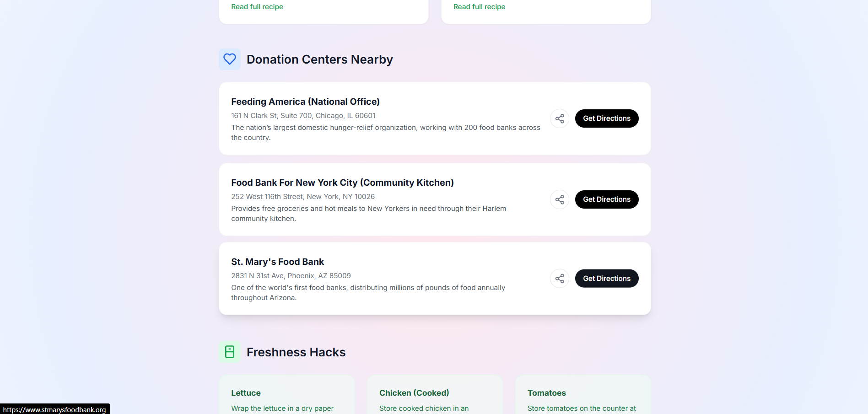Click the refrigerator icon beside Freshness Hacks
Viewport: 868px width, 414px height.
click(x=229, y=352)
